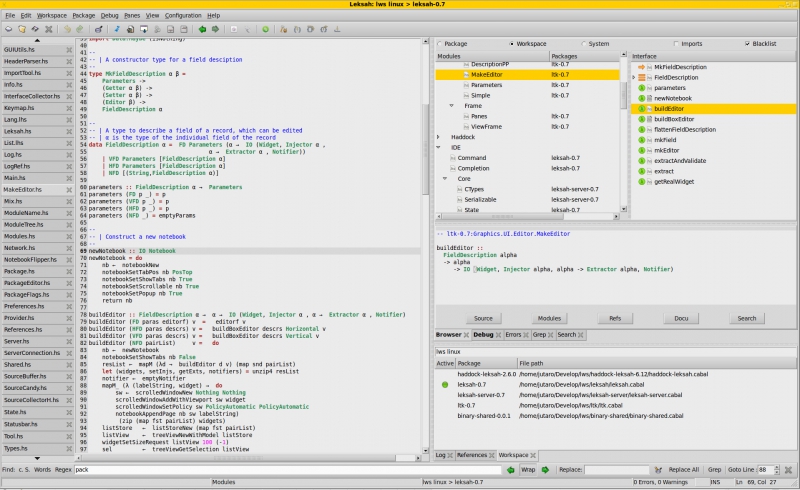This screenshot has width=800, height=490.
Task: Select the System scope radio button
Action: (x=582, y=44)
